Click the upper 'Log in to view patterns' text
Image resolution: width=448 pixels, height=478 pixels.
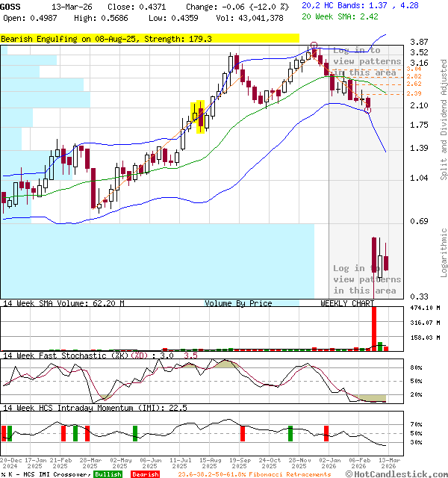point(366,61)
